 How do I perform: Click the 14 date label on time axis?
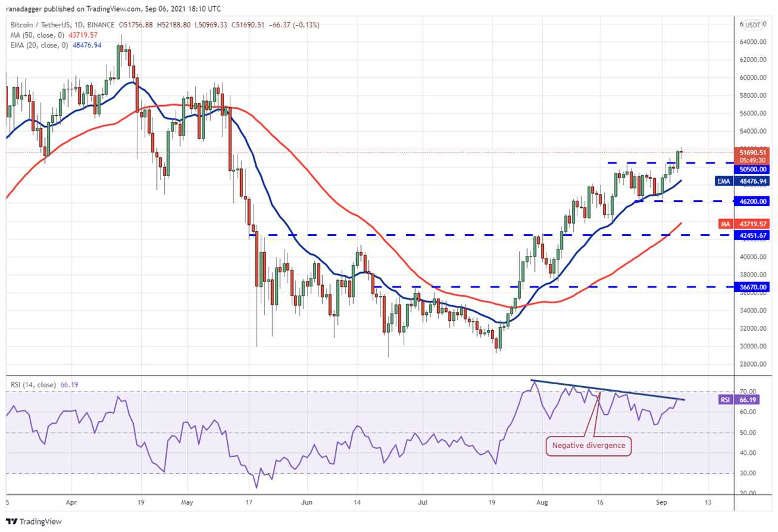(357, 504)
